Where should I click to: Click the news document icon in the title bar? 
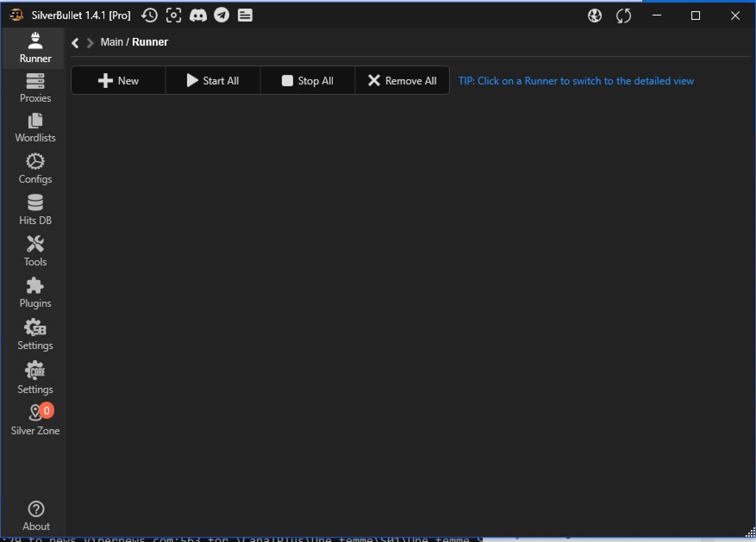(245, 16)
